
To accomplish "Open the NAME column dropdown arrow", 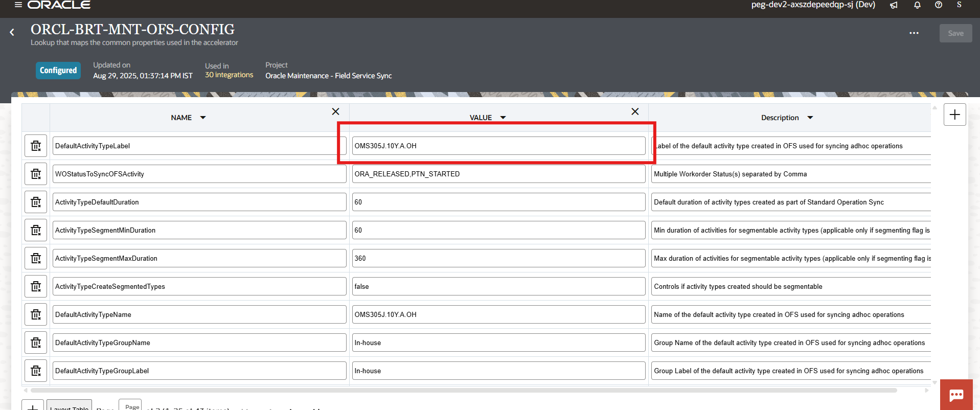I will (x=203, y=118).
